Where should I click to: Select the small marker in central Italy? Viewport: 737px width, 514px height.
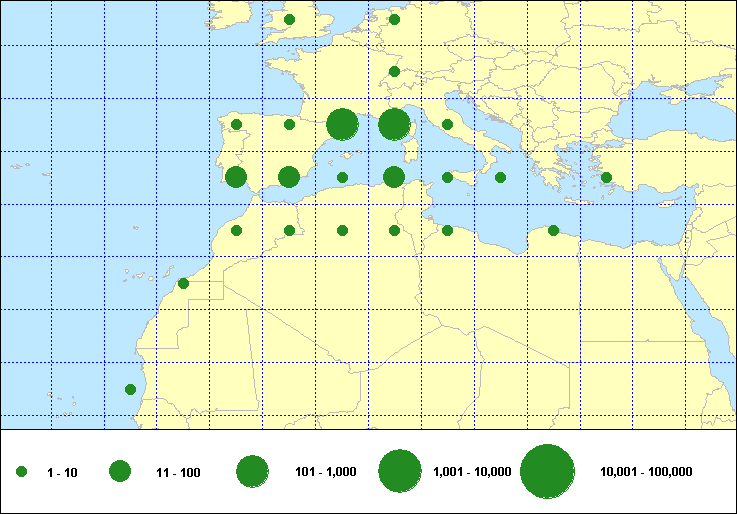click(447, 125)
